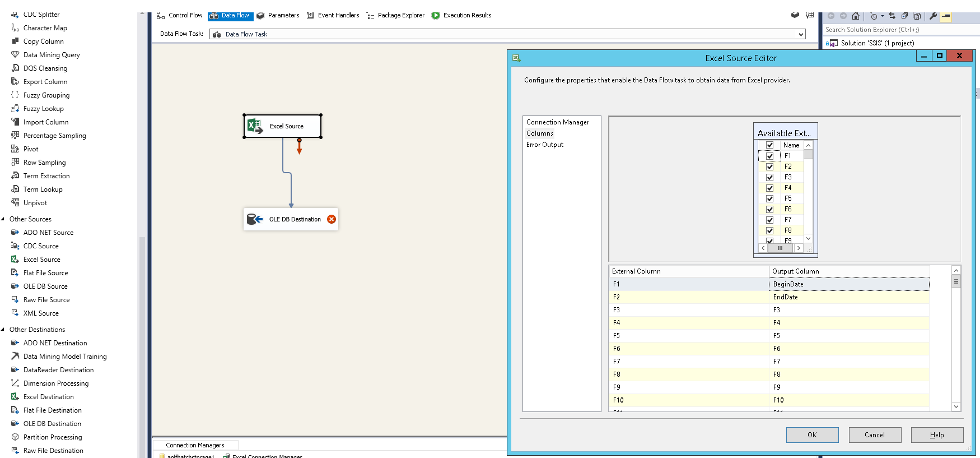Uncheck the F7 available column checkbox
Screen dimensions: 980x458
[x=769, y=220]
